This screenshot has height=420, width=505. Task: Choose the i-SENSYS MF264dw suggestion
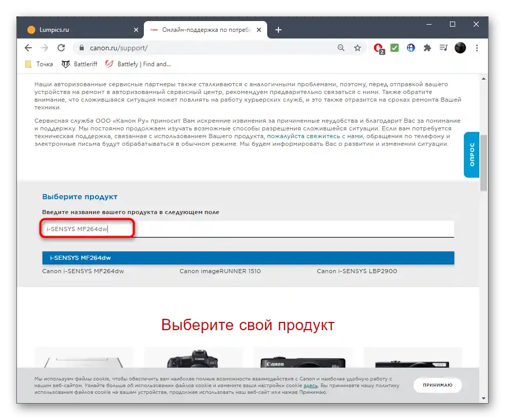pos(248,258)
